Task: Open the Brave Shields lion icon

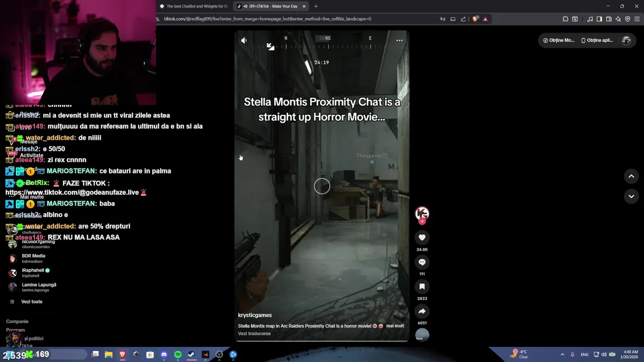Action: pos(475,19)
